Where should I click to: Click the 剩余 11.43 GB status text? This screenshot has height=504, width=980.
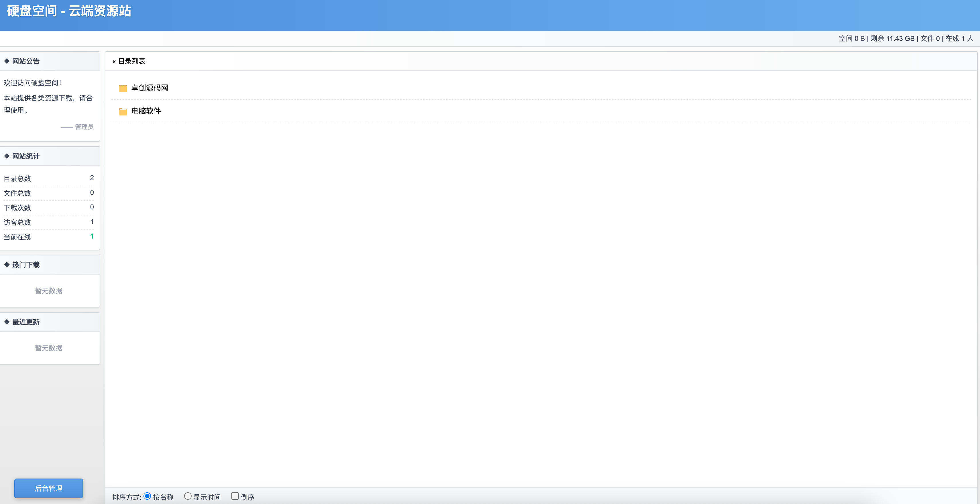coord(892,38)
